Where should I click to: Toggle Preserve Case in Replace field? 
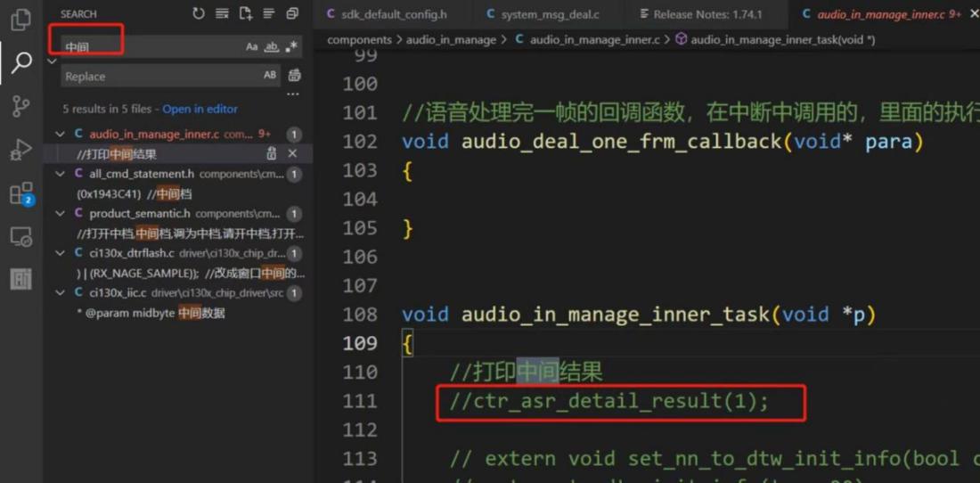[x=269, y=76]
